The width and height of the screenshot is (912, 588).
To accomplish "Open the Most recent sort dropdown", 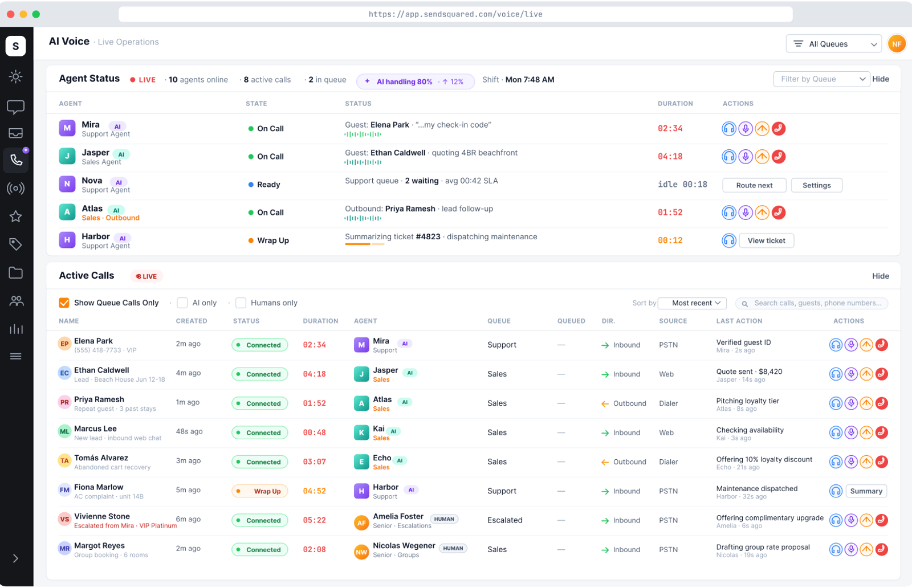I will [x=692, y=303].
